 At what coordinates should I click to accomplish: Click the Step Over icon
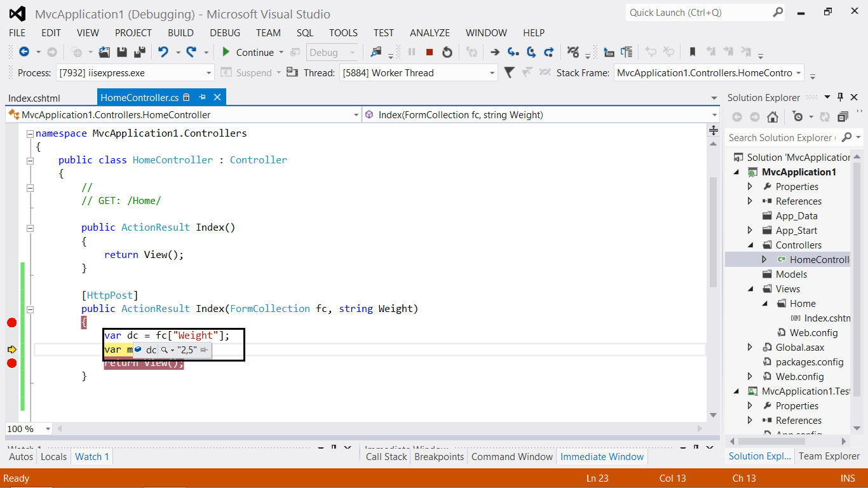click(531, 52)
